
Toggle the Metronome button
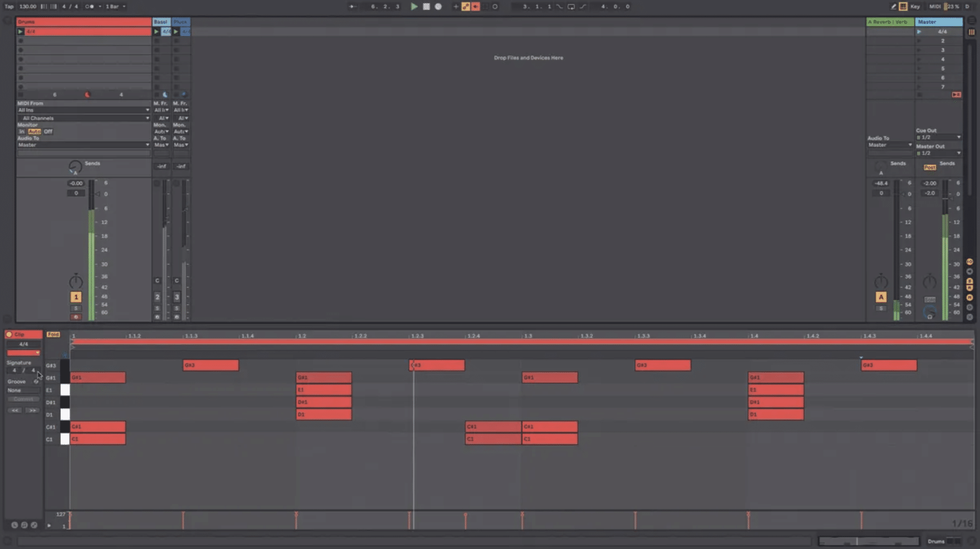(x=89, y=7)
